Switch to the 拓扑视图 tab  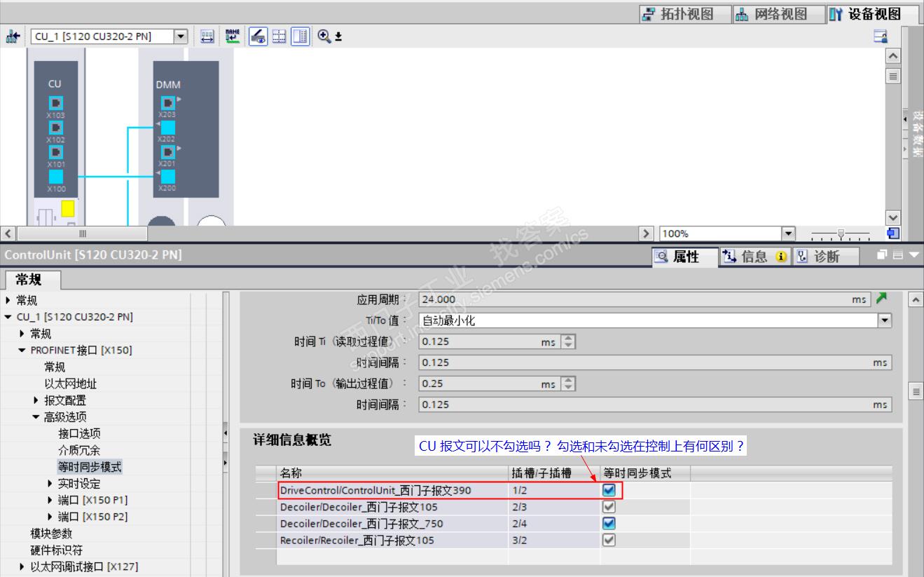pyautogui.click(x=686, y=14)
